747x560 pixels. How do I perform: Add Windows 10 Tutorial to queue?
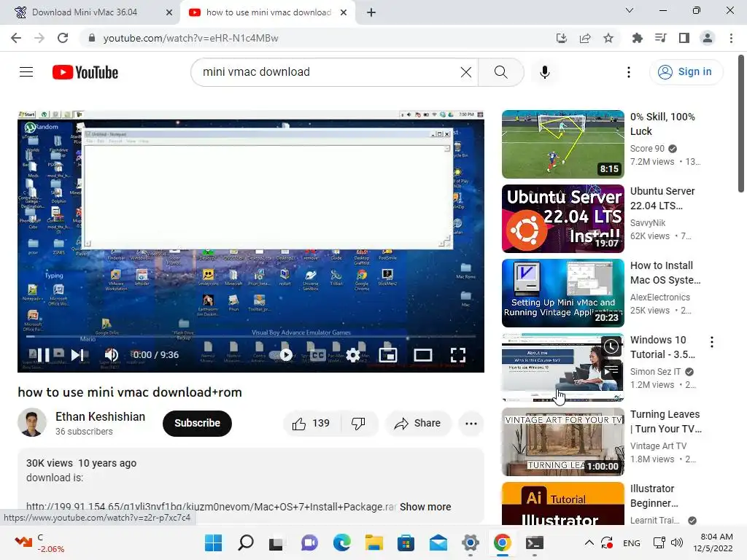[611, 370]
